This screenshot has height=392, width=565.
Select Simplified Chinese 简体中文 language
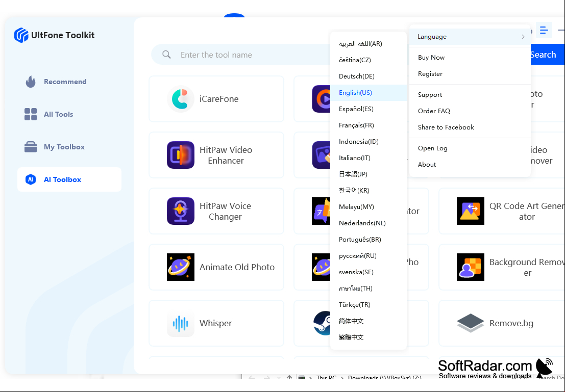(x=369, y=321)
